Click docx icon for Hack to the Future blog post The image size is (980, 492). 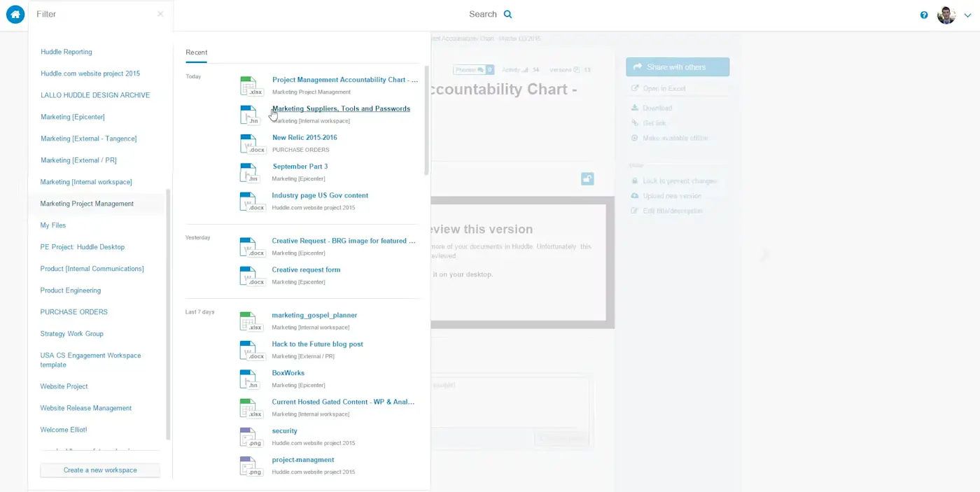click(x=252, y=351)
